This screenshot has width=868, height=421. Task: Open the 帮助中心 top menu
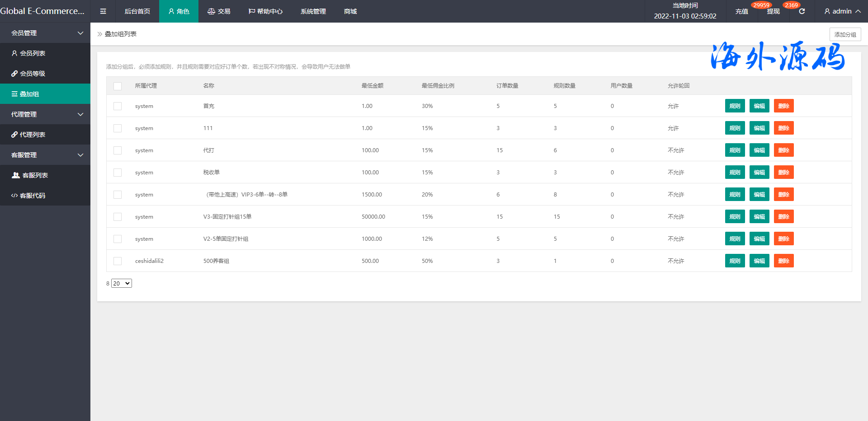point(265,11)
